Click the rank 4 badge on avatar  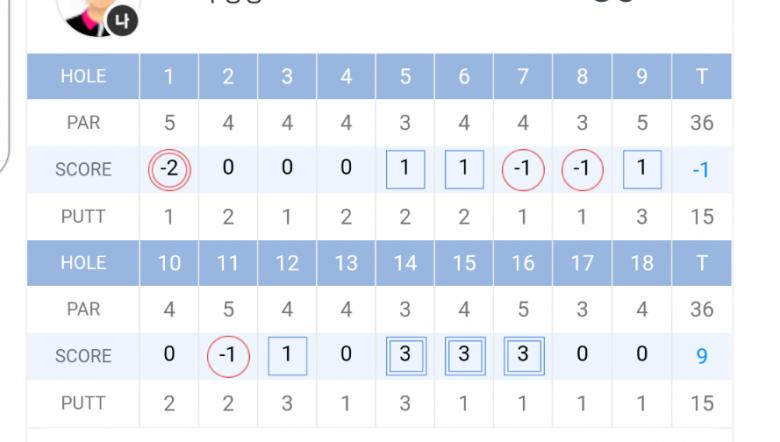pos(122,21)
